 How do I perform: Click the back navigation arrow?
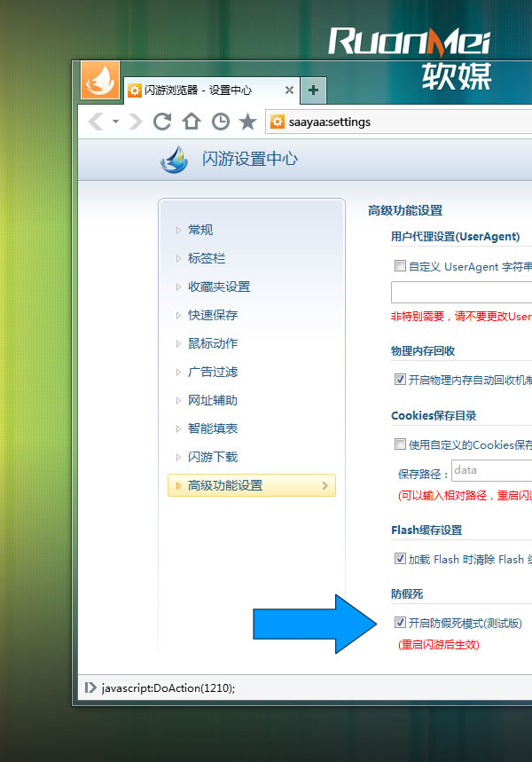point(95,122)
